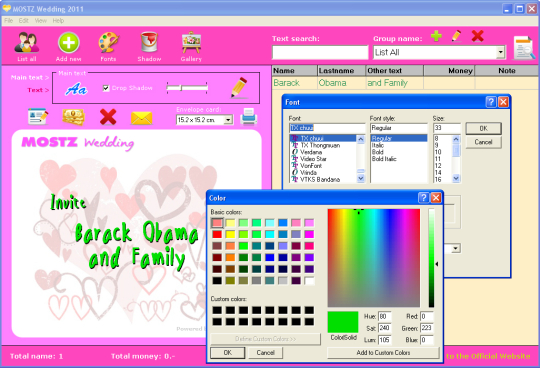Screen dimensions: 540x368
Task: Click the money banknotes icon
Action: click(73, 117)
